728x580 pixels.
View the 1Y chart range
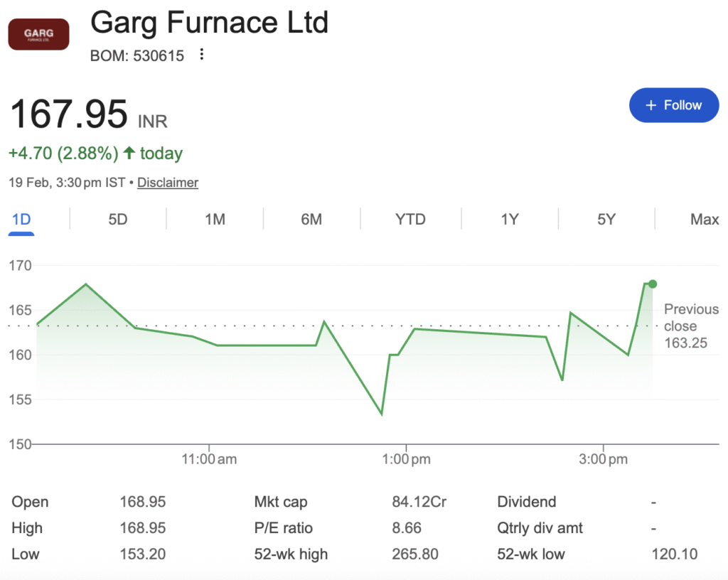tap(509, 219)
